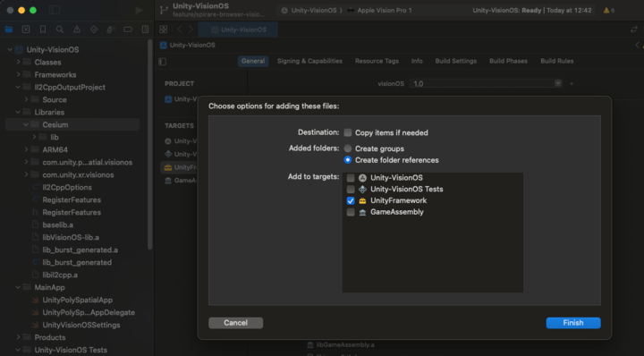The image size is (644, 356).
Task: Collapse the Unity-VisionOS project root
Action: pos(10,50)
